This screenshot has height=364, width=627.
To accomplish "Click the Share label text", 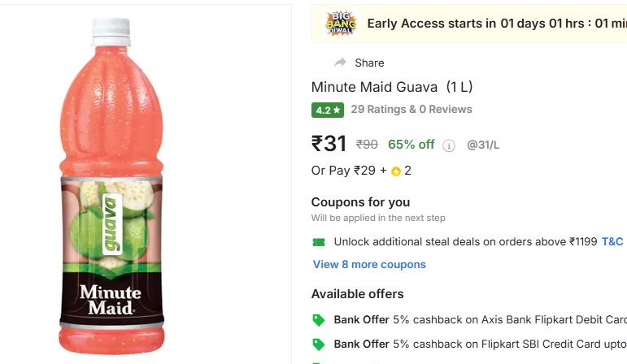I will click(369, 63).
